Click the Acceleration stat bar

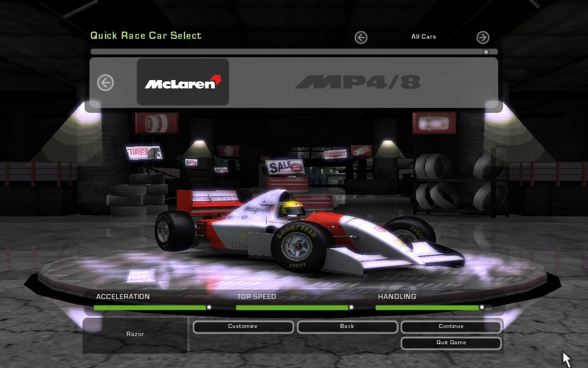coord(153,307)
